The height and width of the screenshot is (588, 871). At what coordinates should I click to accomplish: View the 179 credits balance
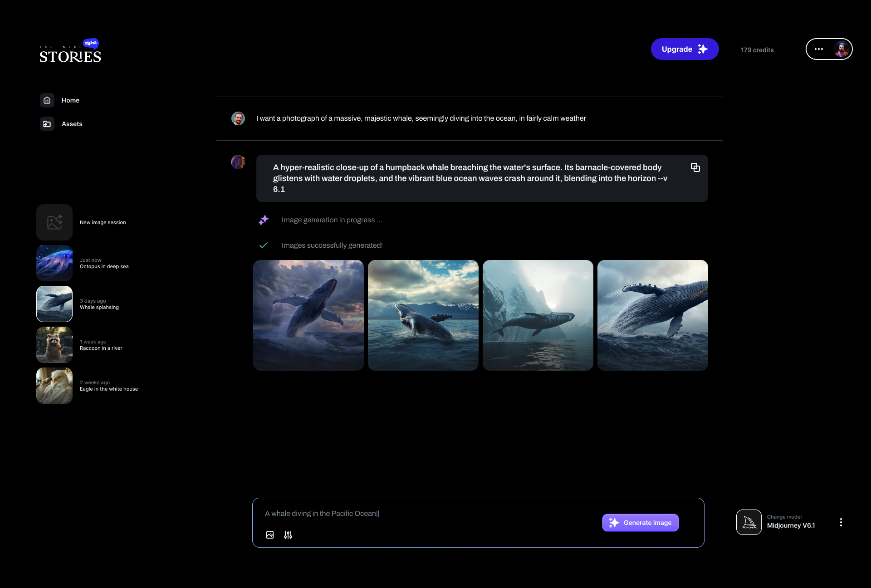757,50
